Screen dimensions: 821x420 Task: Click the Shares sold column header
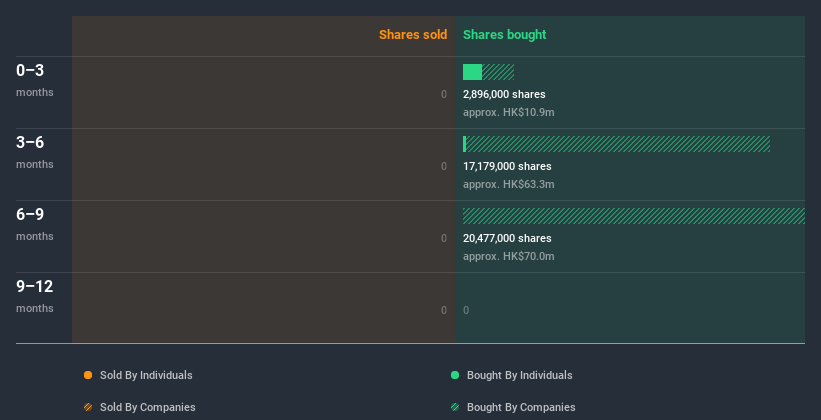[x=413, y=35]
